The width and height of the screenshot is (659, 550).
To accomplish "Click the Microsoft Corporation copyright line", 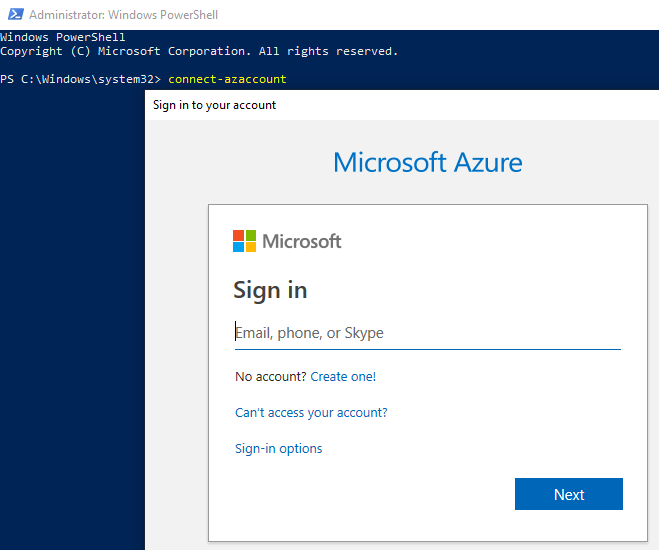I will [x=198, y=51].
